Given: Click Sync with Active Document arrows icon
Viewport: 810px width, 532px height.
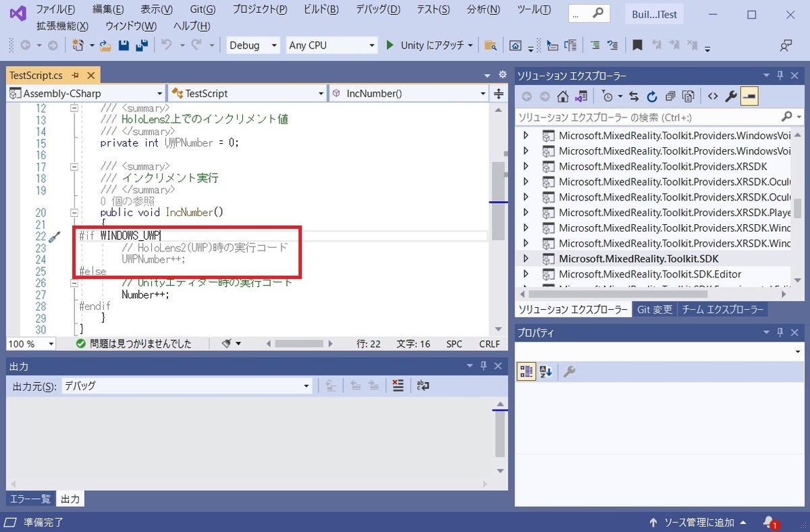Looking at the screenshot, I should [634, 97].
